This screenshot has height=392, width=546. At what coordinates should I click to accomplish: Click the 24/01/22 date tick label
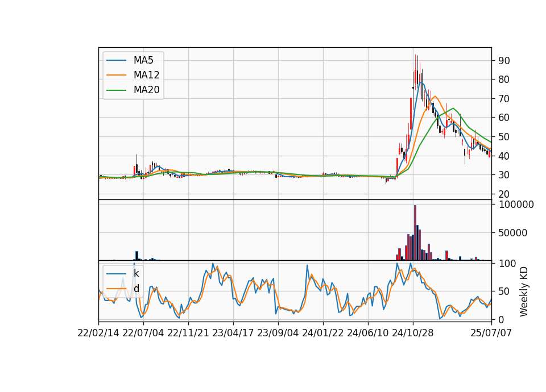click(323, 333)
